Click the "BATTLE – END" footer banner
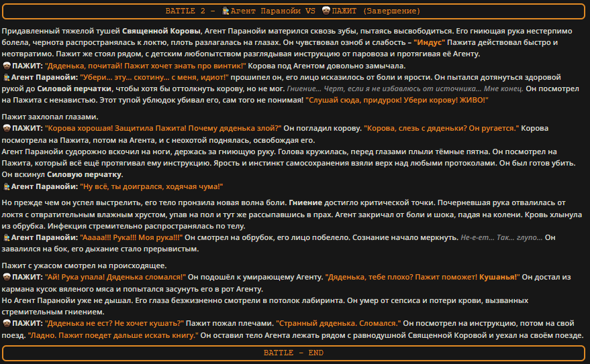590x364 pixels. pos(293,353)
